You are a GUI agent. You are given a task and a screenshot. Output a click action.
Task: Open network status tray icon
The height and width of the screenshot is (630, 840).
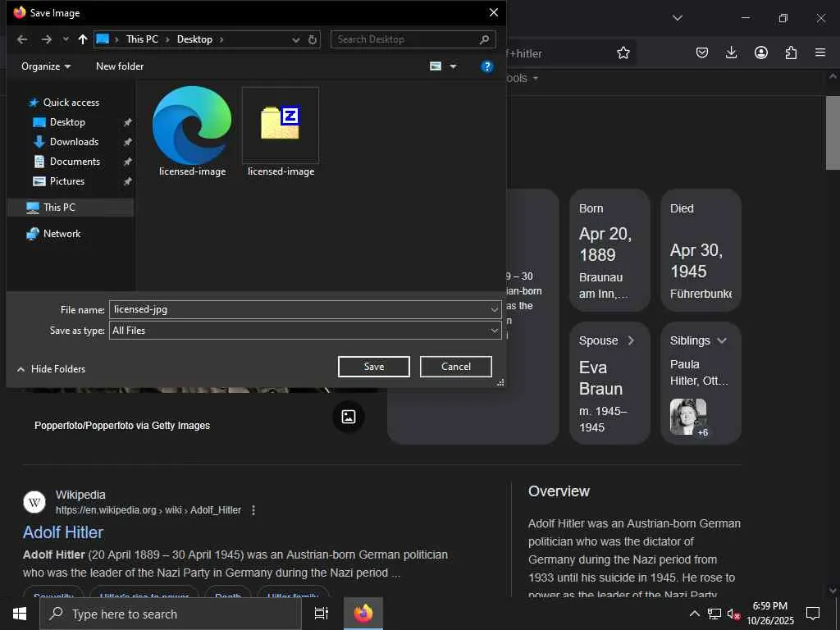pos(714,614)
